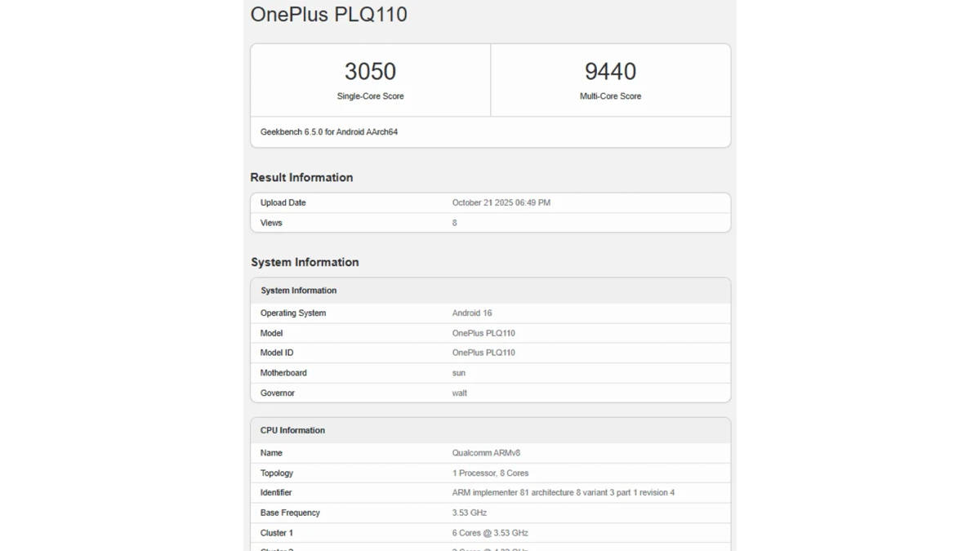The width and height of the screenshot is (980, 551).
Task: Select the upload date October 21 2025 value
Action: coord(501,203)
